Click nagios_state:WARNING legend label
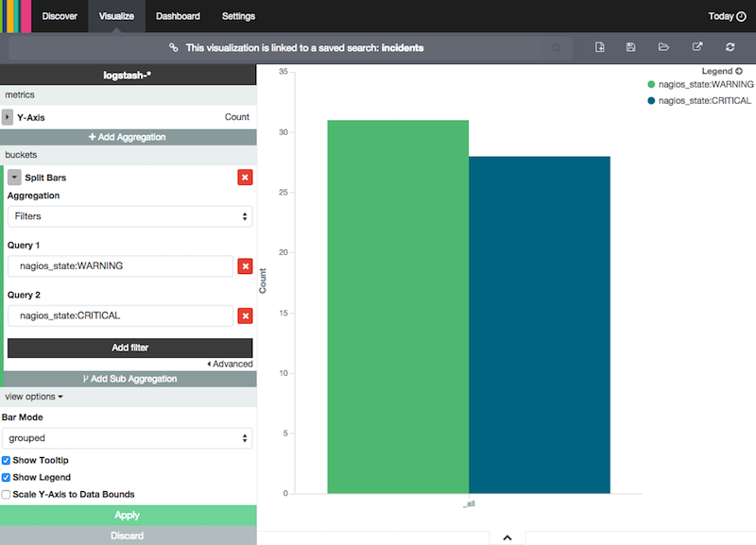The height and width of the screenshot is (545, 756). [706, 84]
